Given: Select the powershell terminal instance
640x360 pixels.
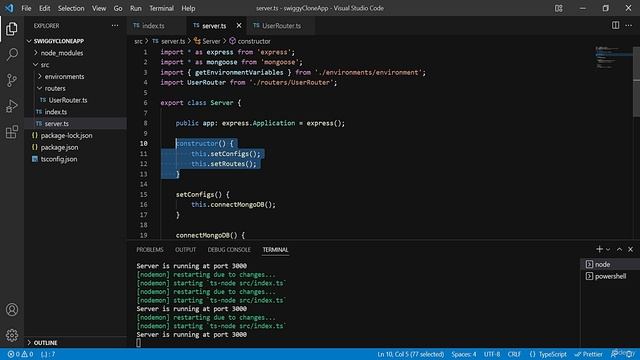Looking at the screenshot, I should [x=610, y=276].
